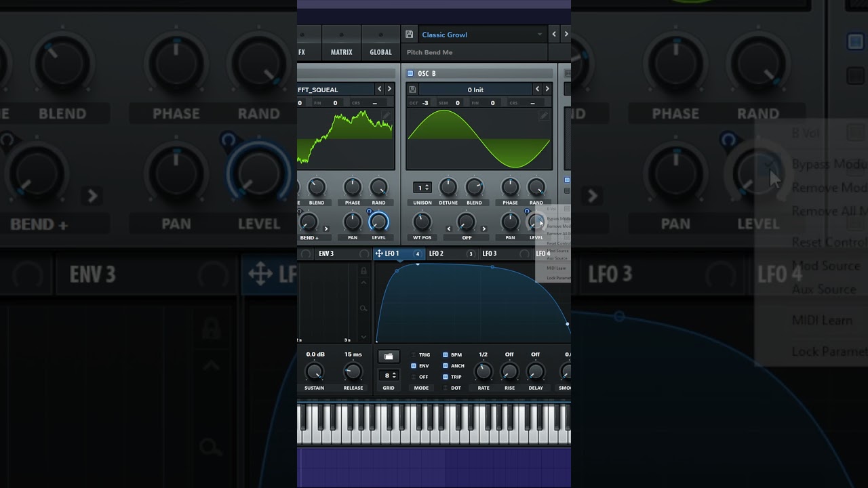This screenshot has height=488, width=868.
Task: Toggle the envelope lock icon
Action: [363, 271]
